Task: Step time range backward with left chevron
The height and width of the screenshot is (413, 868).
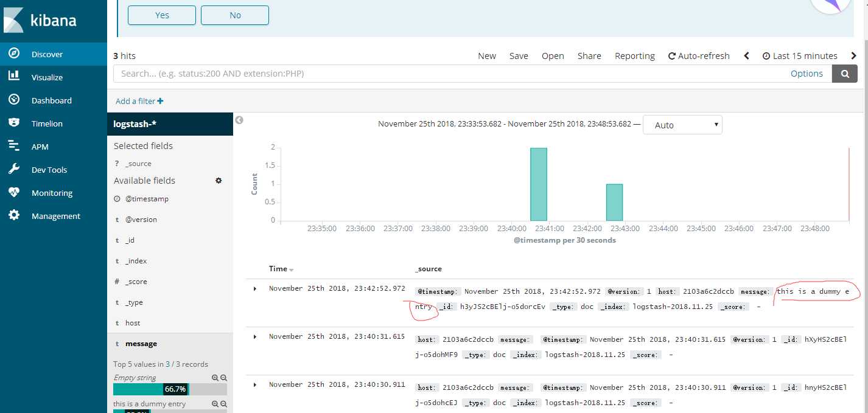Action: [x=747, y=56]
